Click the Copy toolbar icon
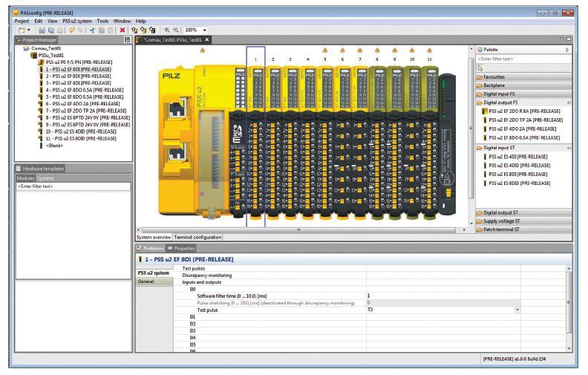This screenshot has width=588, height=375. [x=101, y=30]
